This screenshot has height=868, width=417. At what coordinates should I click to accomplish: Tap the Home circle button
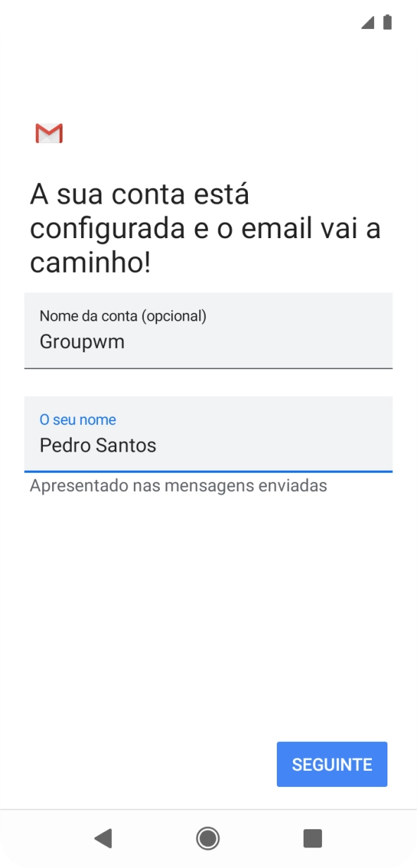(x=208, y=838)
